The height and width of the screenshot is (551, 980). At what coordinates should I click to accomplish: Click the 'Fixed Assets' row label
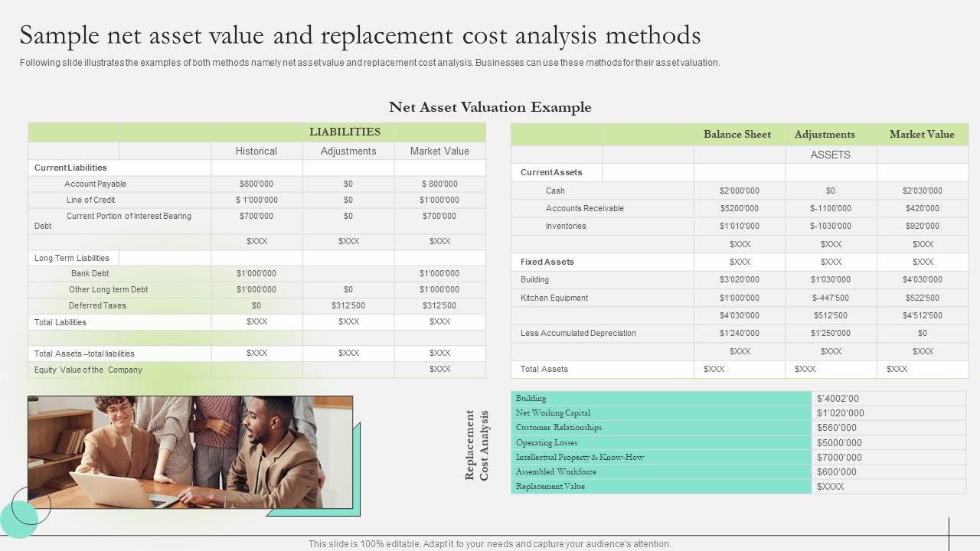pyautogui.click(x=547, y=262)
